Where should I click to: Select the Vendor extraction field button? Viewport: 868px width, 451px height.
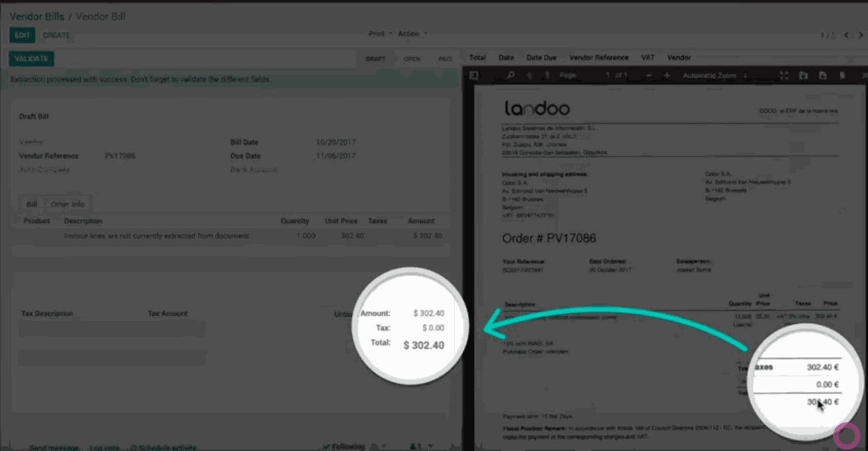click(679, 58)
